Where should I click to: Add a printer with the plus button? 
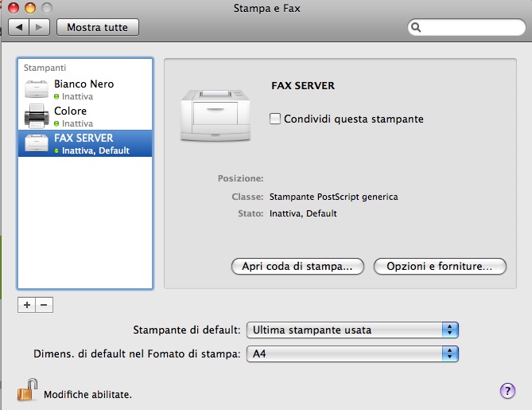tap(27, 305)
